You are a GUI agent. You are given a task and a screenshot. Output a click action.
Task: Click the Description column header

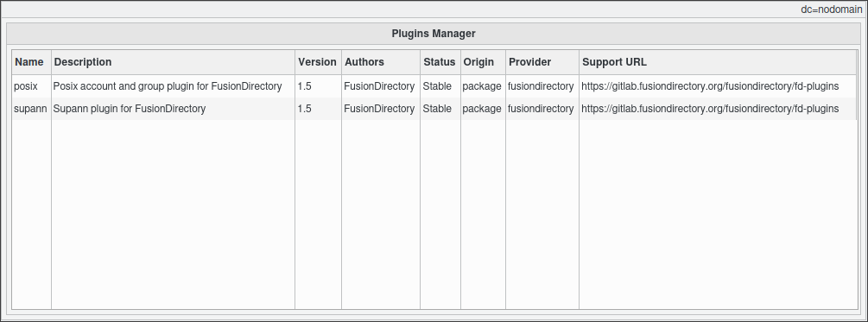[173, 62]
